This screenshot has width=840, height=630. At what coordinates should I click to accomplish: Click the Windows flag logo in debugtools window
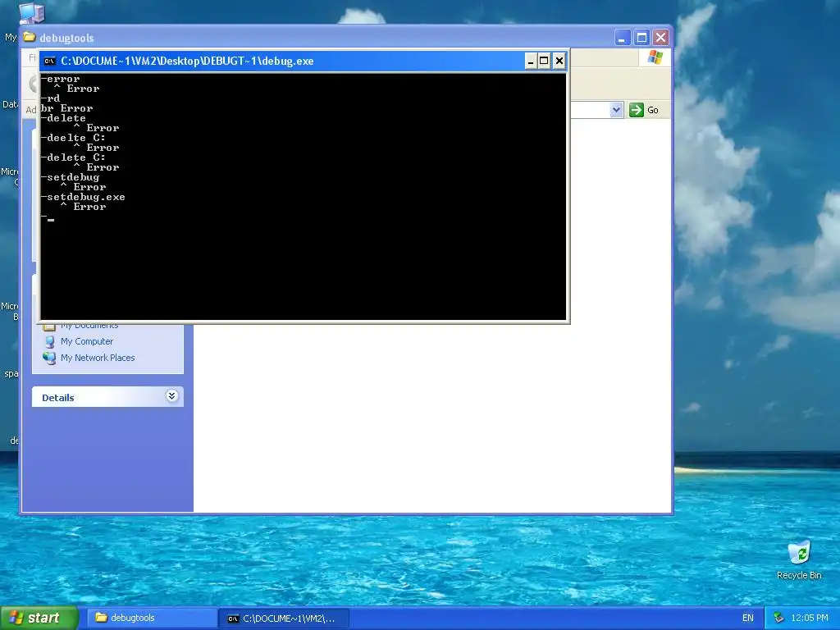click(x=655, y=57)
